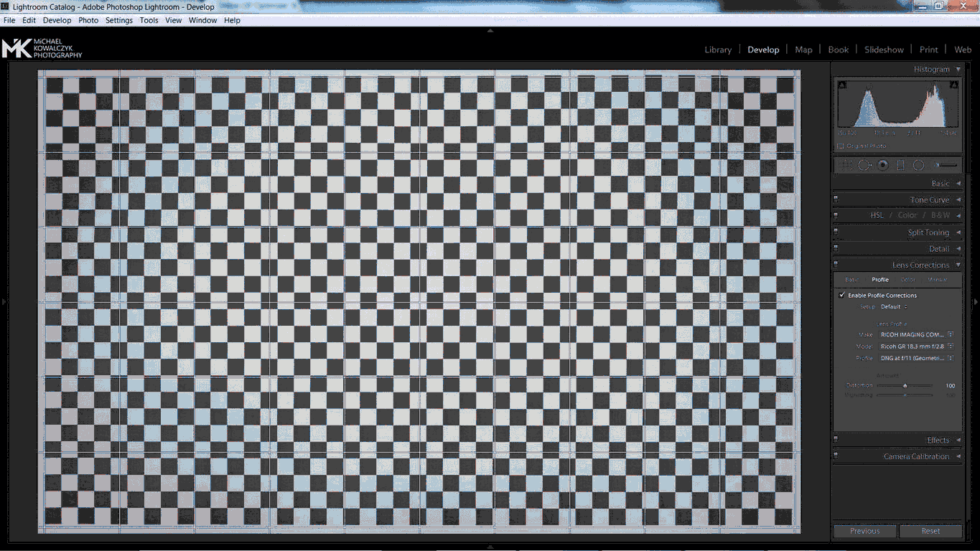Click the identity plate logo

[42, 48]
